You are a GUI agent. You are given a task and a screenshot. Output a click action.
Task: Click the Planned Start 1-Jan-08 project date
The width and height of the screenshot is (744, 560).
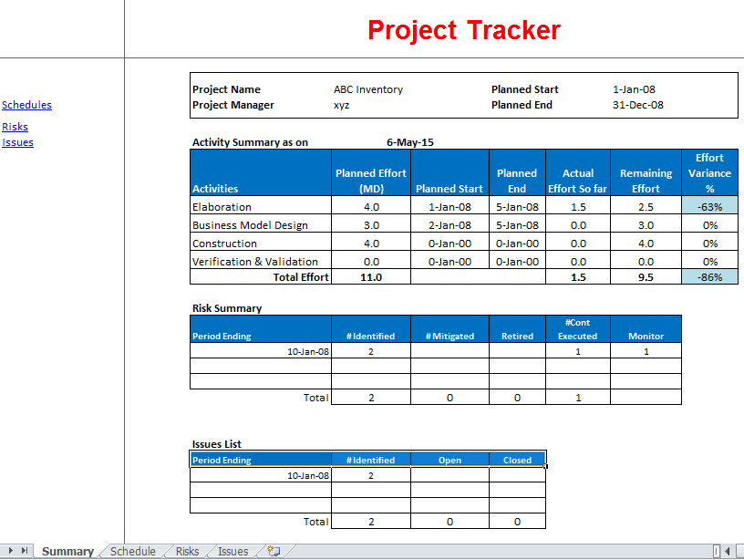(x=634, y=89)
